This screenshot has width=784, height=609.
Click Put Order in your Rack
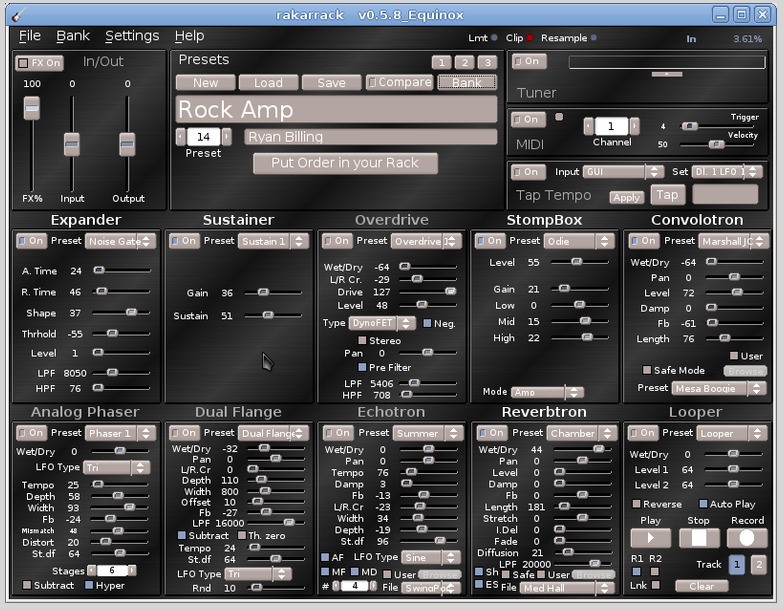point(345,163)
